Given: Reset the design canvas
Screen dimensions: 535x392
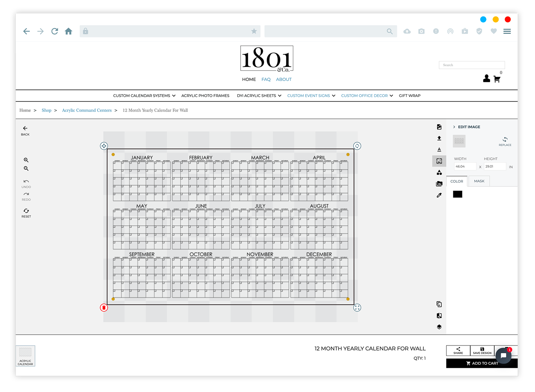Looking at the screenshot, I should point(26,213).
